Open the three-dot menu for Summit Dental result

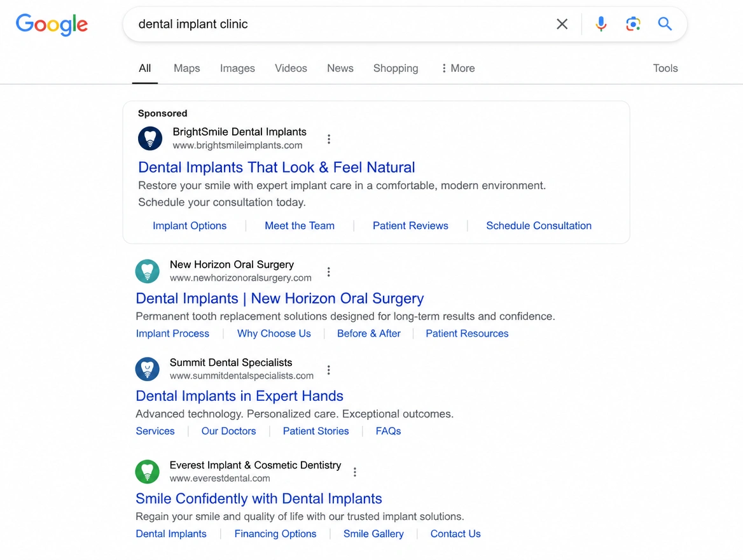click(x=328, y=370)
